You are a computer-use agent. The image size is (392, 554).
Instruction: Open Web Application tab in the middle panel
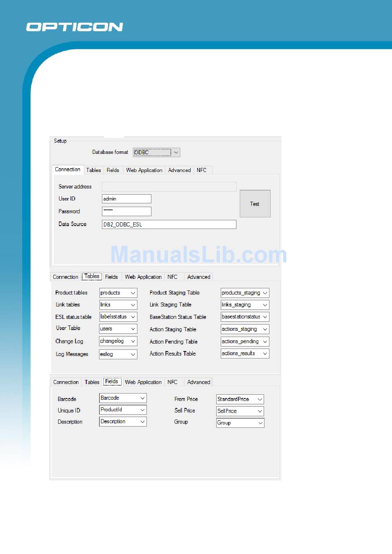click(x=143, y=277)
